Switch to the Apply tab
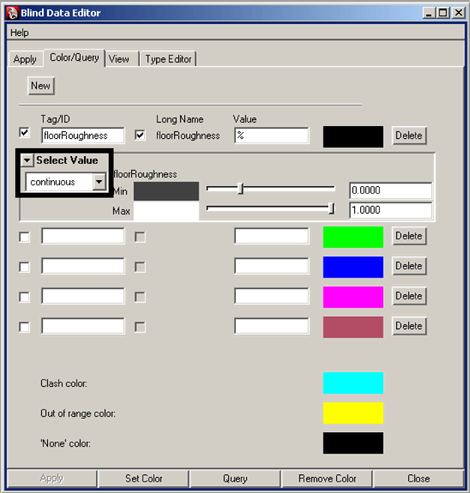The image size is (470, 493). click(25, 59)
